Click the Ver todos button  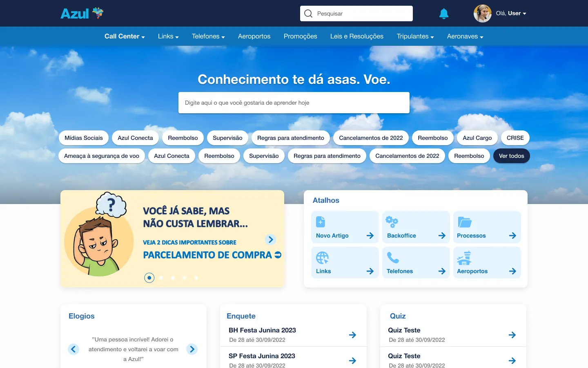click(x=512, y=156)
